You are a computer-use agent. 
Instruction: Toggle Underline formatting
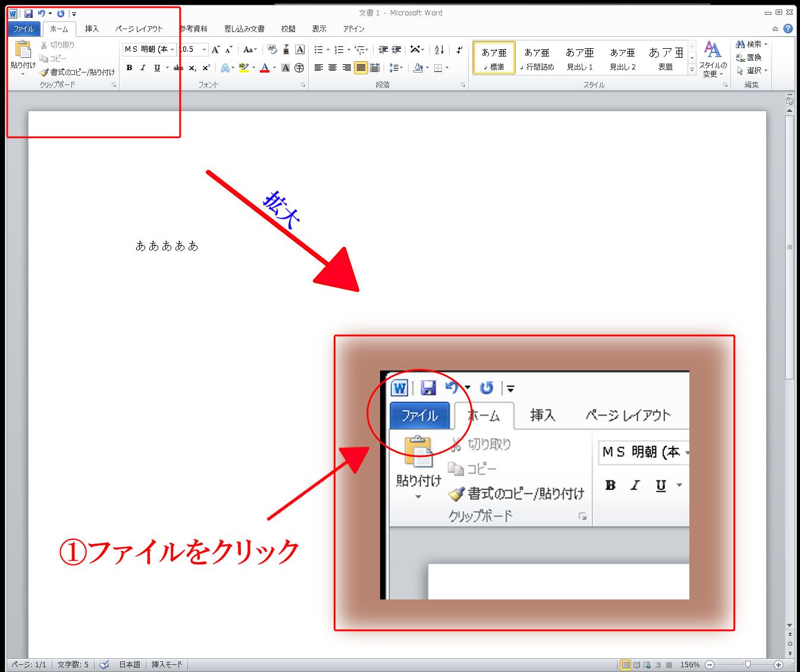point(157,68)
